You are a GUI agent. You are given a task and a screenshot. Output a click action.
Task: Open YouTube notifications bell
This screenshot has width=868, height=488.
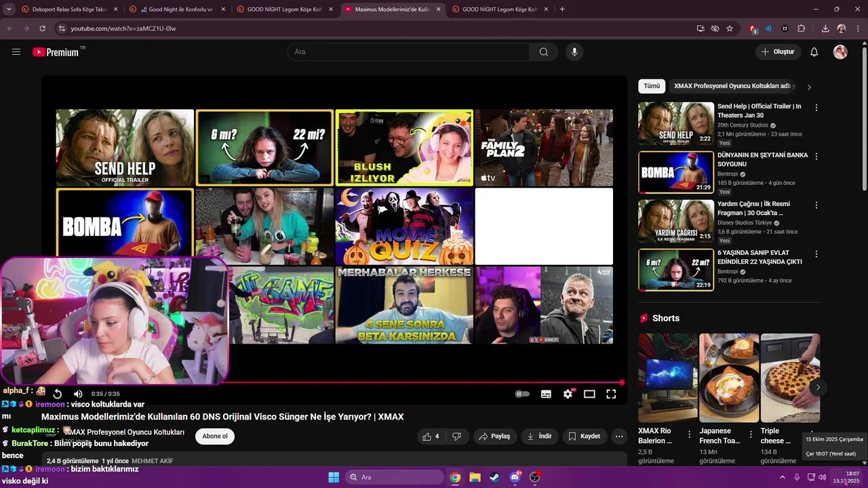(x=814, y=52)
